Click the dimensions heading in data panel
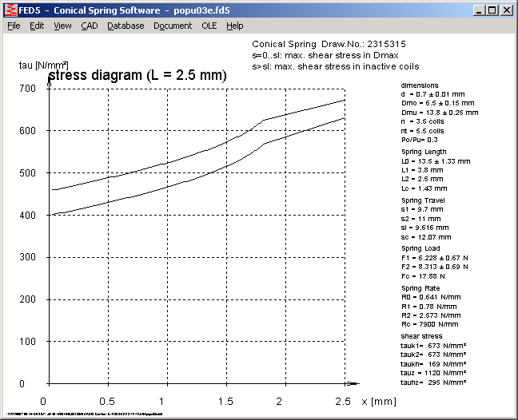Screen dimensions: 518x420 coord(420,85)
